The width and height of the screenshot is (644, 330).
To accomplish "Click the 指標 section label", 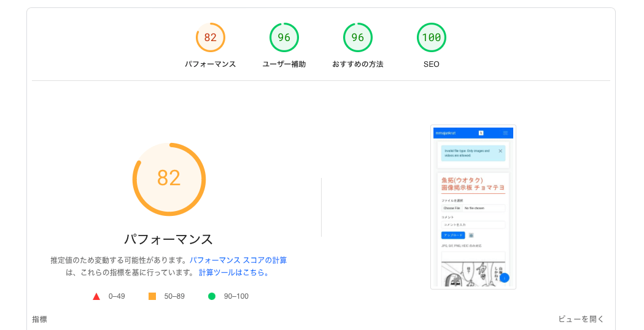I will (39, 320).
